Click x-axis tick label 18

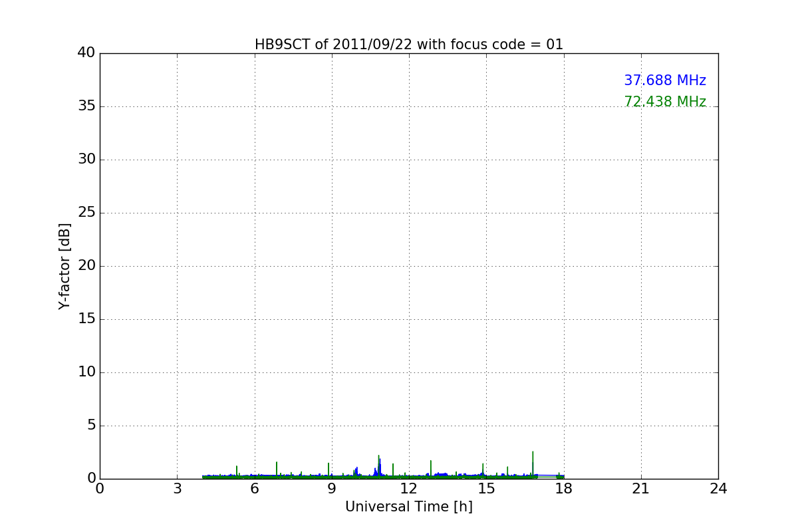(x=564, y=489)
